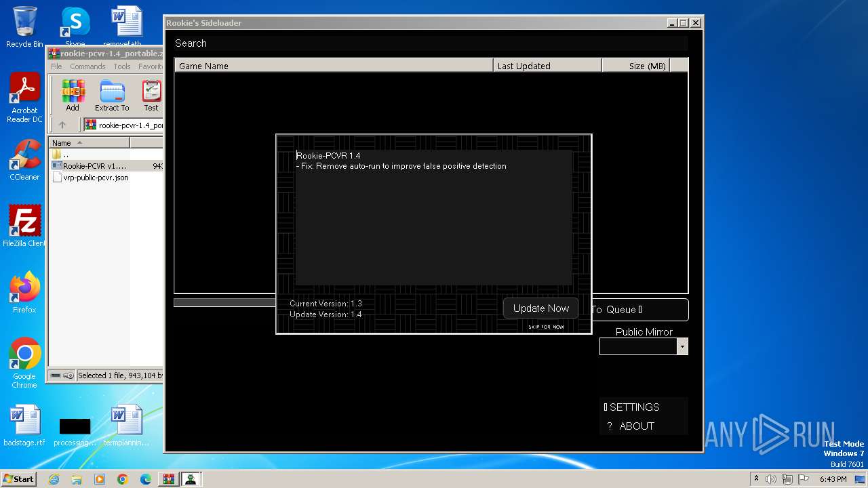868x488 pixels.
Task: Click the volume speaker tray icon
Action: pyautogui.click(x=771, y=479)
